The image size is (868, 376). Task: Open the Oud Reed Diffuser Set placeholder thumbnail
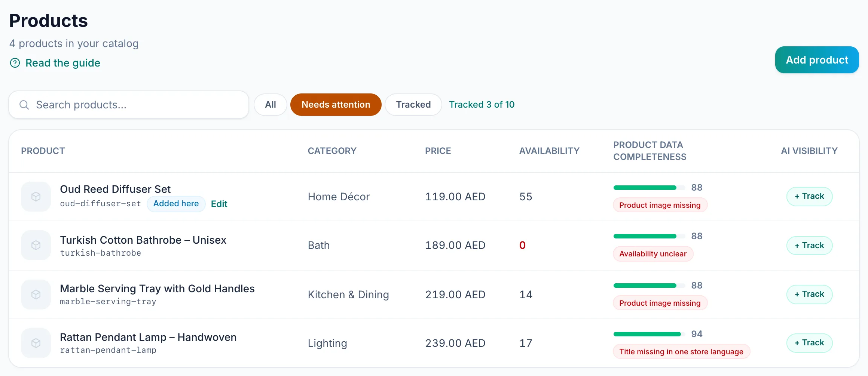36,197
